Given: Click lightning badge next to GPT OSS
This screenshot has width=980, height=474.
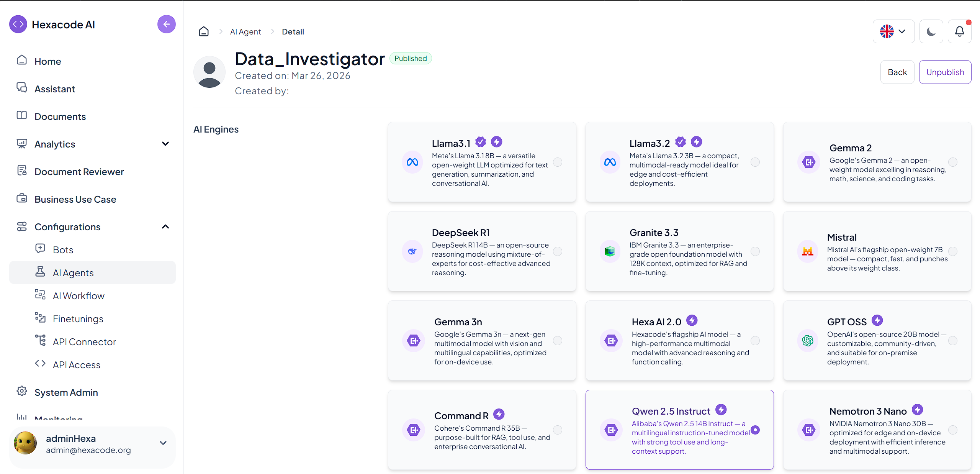Looking at the screenshot, I should pos(877,320).
